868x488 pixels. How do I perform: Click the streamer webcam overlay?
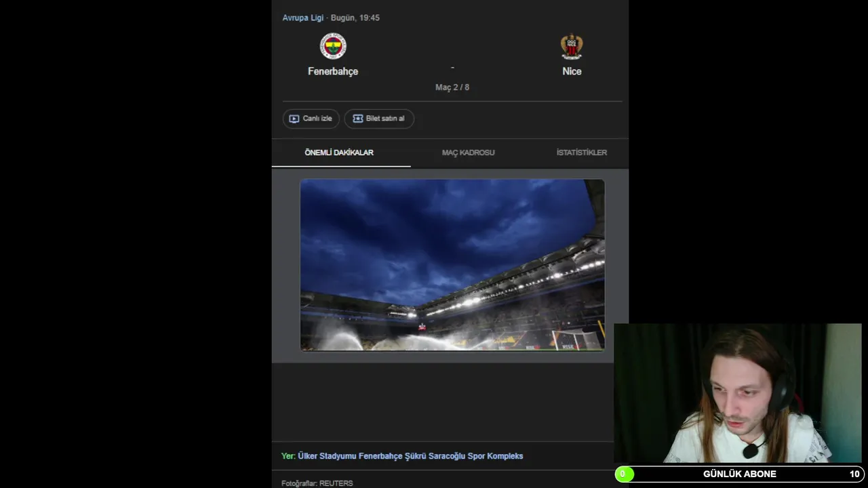(x=738, y=393)
